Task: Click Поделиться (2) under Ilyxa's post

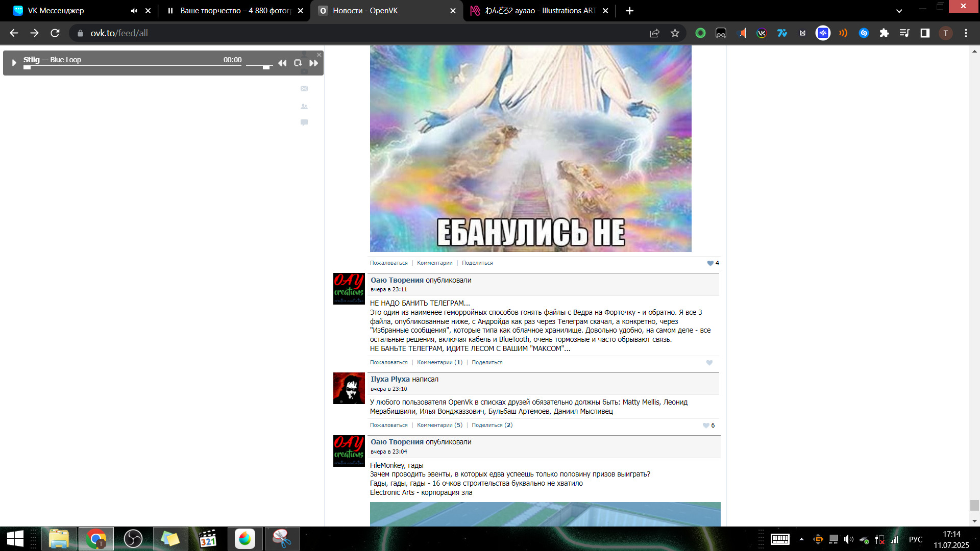Action: click(x=492, y=425)
